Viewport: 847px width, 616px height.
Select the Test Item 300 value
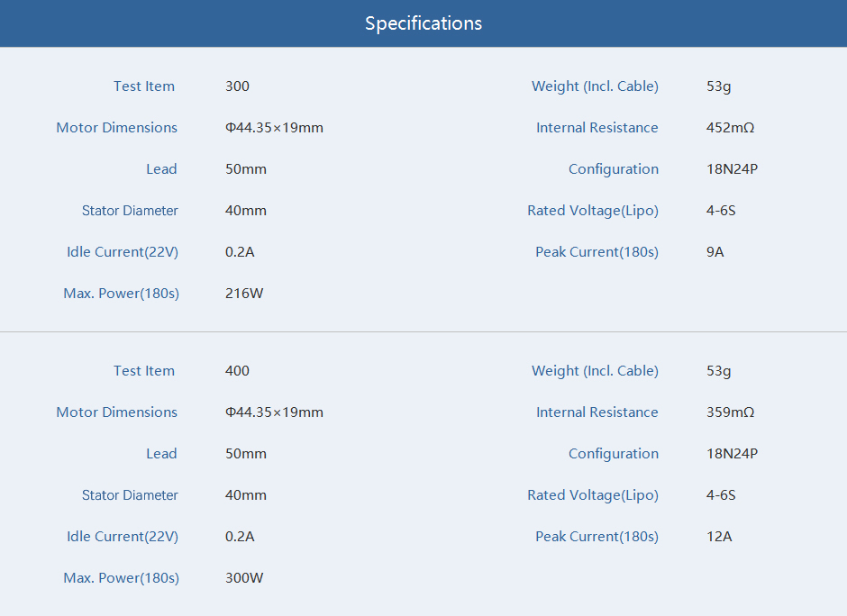tap(237, 86)
